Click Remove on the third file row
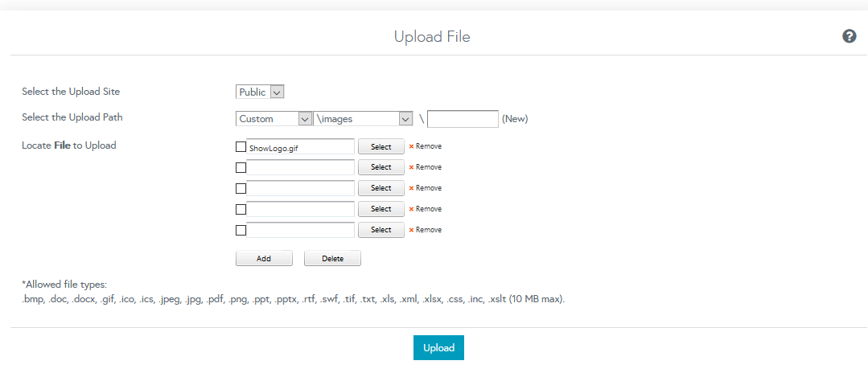The height and width of the screenshot is (373, 868). (x=425, y=188)
